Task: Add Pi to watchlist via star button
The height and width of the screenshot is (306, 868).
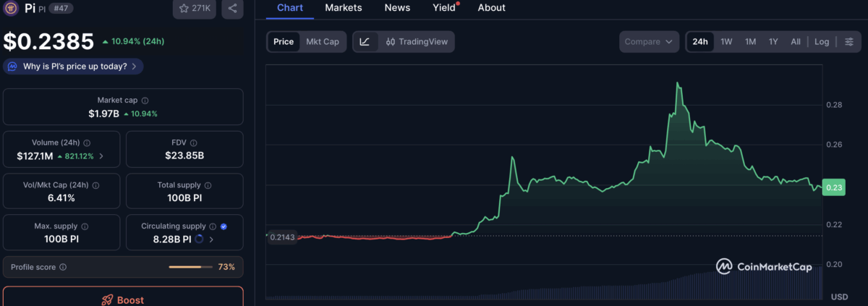Action: coord(195,9)
